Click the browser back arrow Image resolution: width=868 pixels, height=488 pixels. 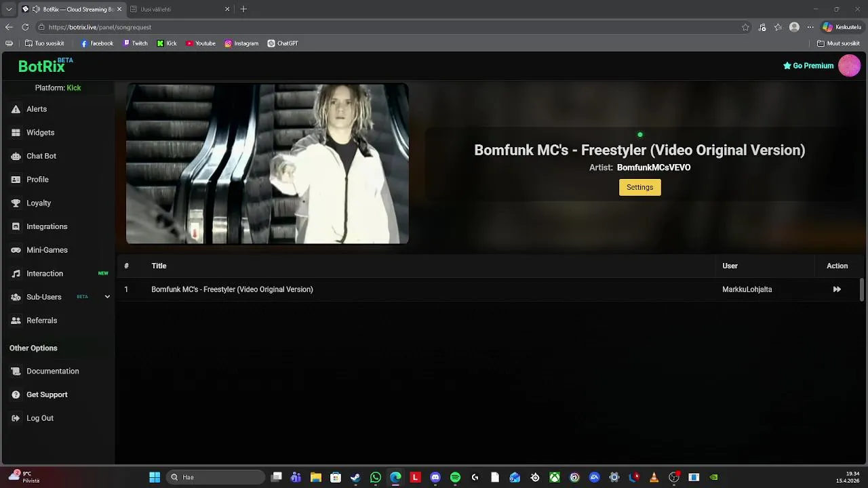pyautogui.click(x=9, y=27)
